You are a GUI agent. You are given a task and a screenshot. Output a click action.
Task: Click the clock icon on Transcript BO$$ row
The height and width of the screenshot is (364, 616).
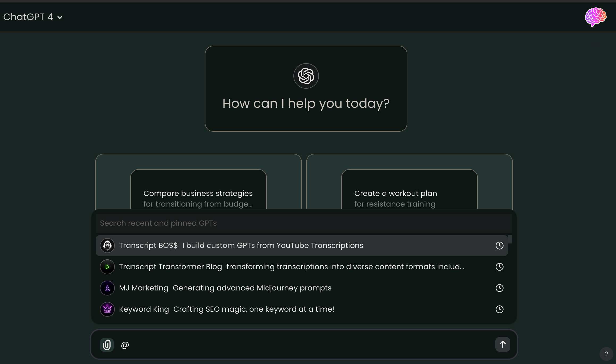point(499,245)
